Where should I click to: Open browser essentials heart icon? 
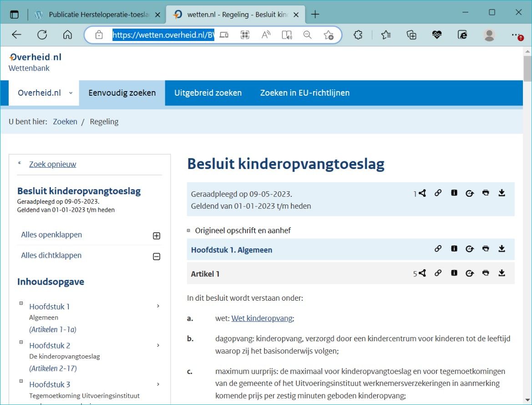437,35
